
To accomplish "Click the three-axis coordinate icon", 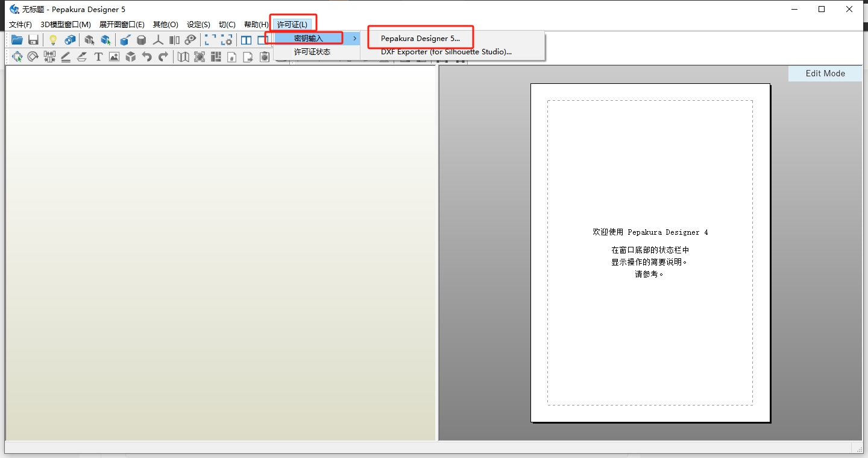I will (x=158, y=40).
